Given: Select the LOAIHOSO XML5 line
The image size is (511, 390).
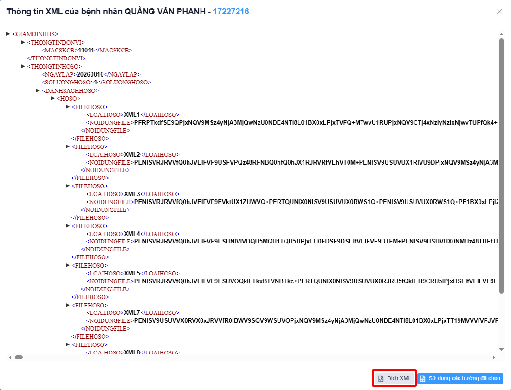Looking at the screenshot, I should [x=133, y=273].
